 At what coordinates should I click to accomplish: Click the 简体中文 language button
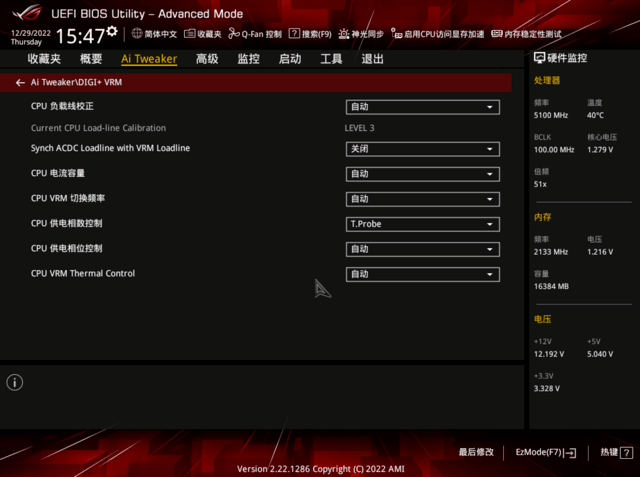pos(160,34)
